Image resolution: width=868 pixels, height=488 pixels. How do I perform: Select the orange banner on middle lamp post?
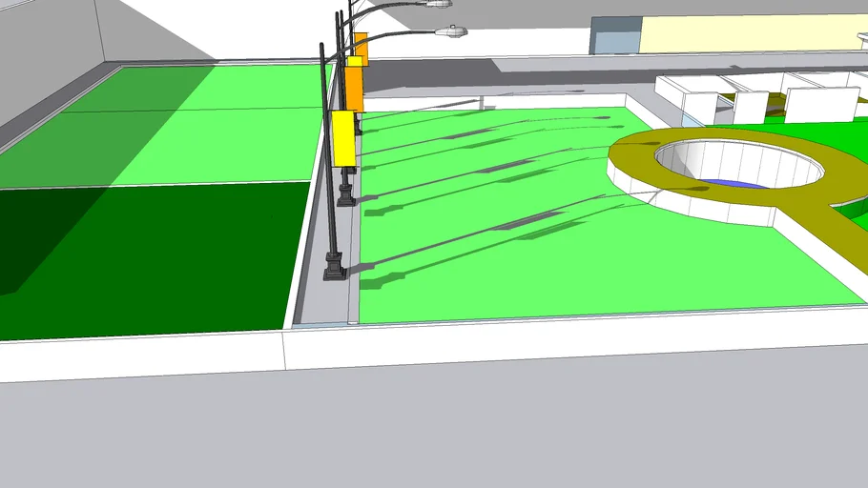point(354,87)
